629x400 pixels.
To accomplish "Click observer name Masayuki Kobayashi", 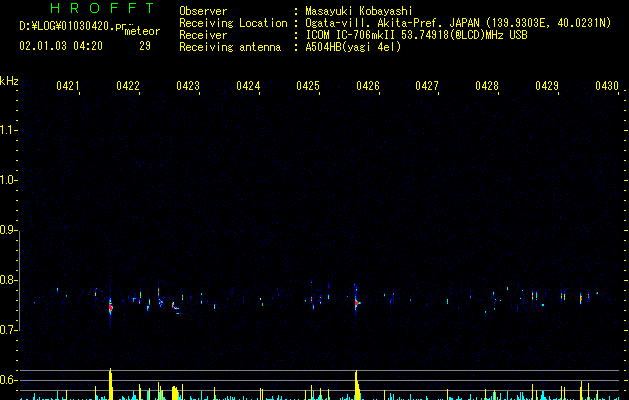I will [359, 11].
